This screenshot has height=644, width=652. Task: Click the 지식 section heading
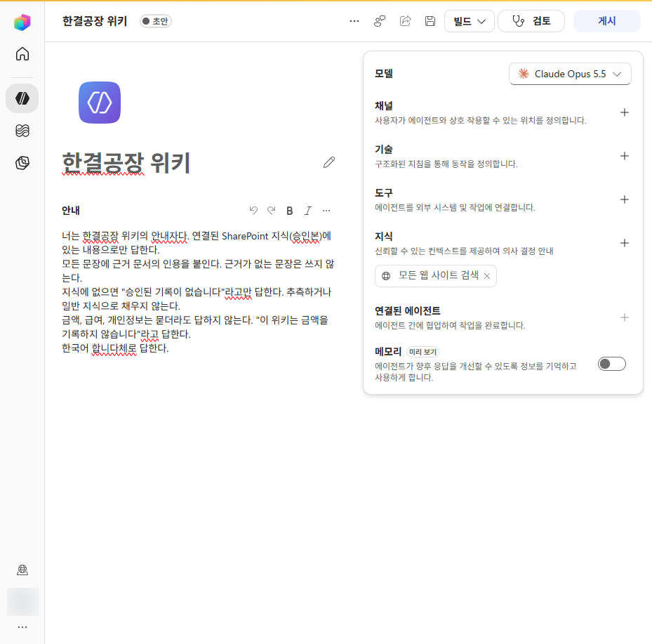[x=384, y=236]
